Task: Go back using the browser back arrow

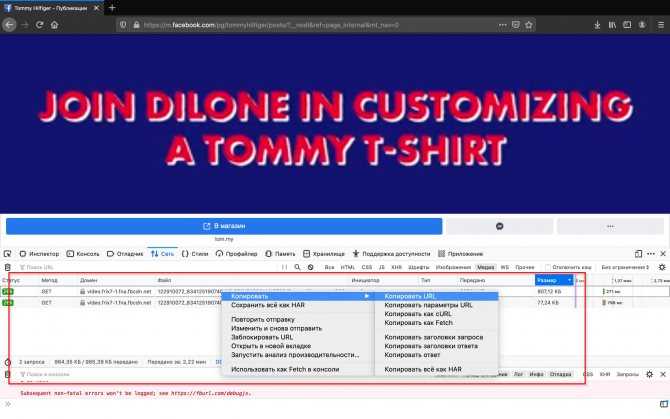Action: point(9,25)
